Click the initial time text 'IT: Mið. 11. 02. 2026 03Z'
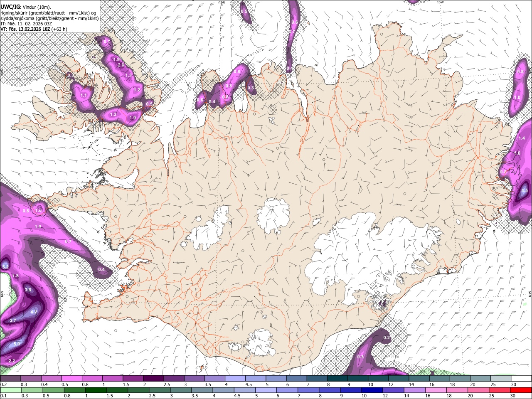The image size is (532, 399). [26, 24]
